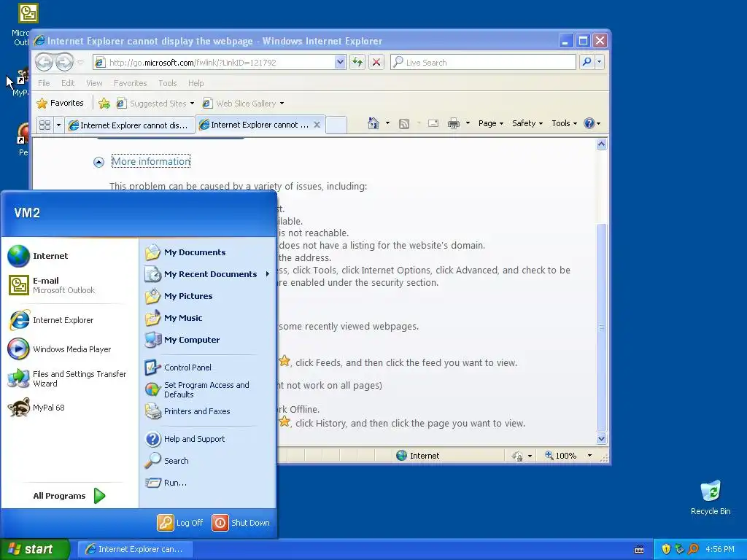This screenshot has width=747, height=560.
Task: Click the security shield tray icon
Action: click(x=666, y=549)
